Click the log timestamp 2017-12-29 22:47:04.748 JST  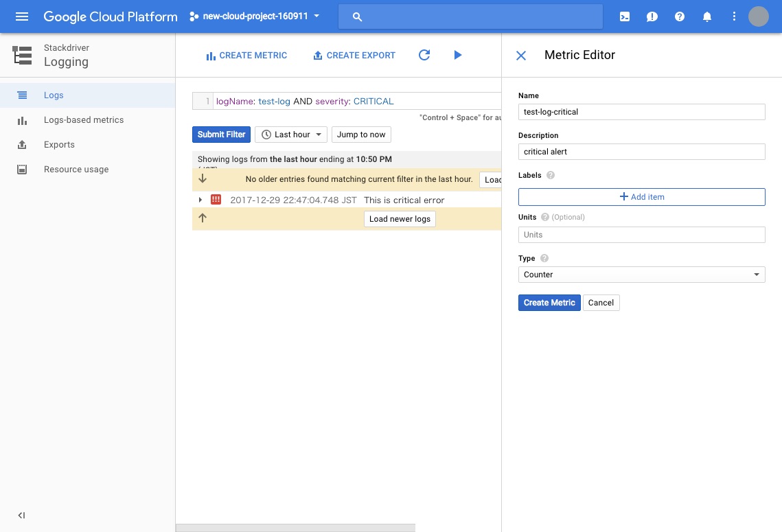tap(293, 200)
